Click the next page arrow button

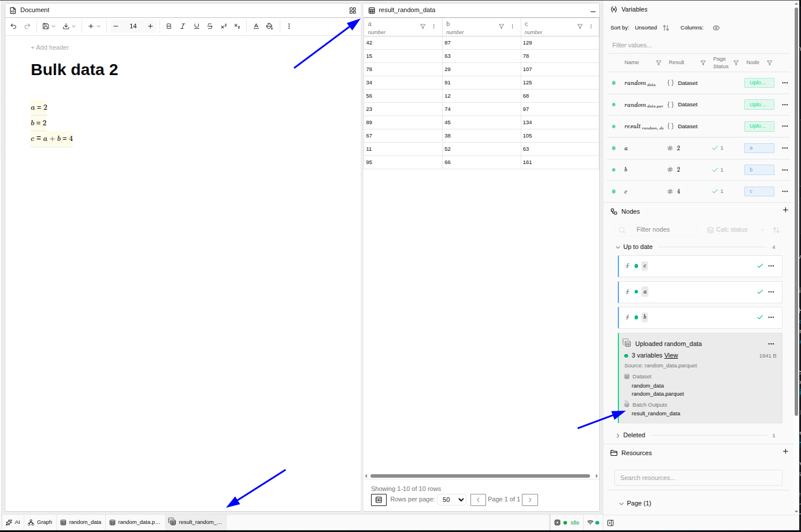(530, 500)
